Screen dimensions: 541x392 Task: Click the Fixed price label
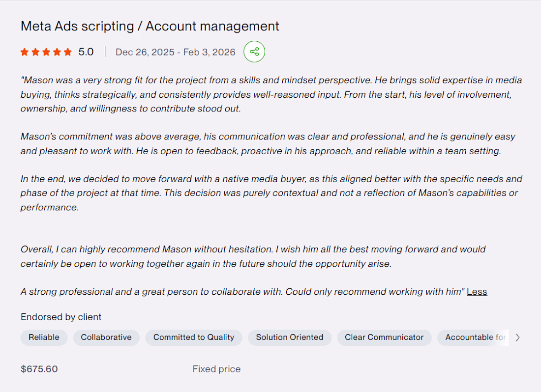coord(216,369)
